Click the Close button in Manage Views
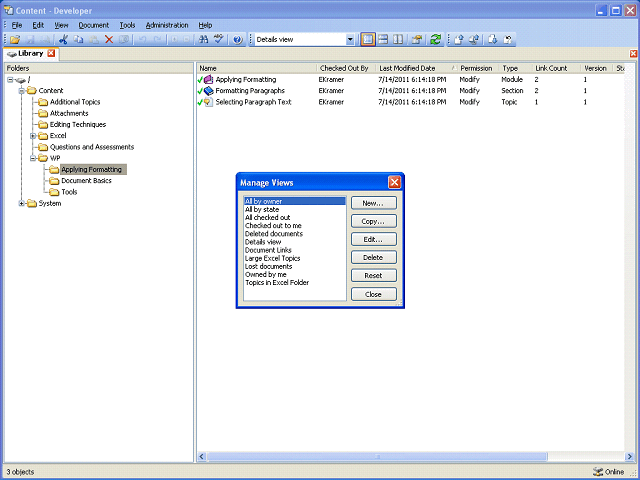This screenshot has width=640, height=480. [x=373, y=294]
